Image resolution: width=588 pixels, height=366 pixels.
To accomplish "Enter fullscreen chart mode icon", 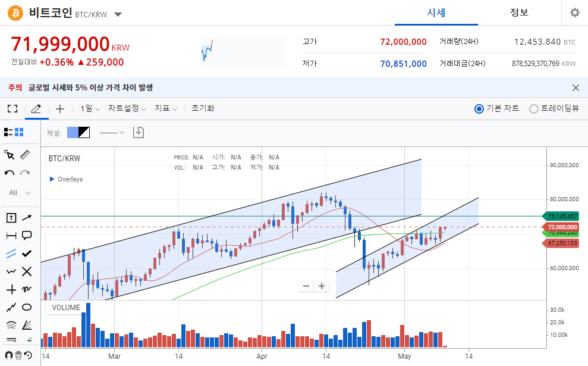I will coord(12,109).
